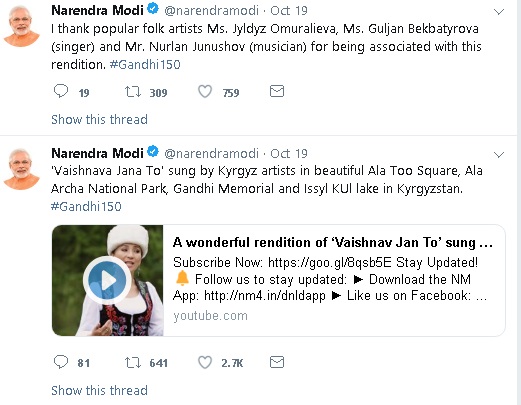Reply to the Vaishnava Jana To tweet
This screenshot has height=405, width=521.
61,362
